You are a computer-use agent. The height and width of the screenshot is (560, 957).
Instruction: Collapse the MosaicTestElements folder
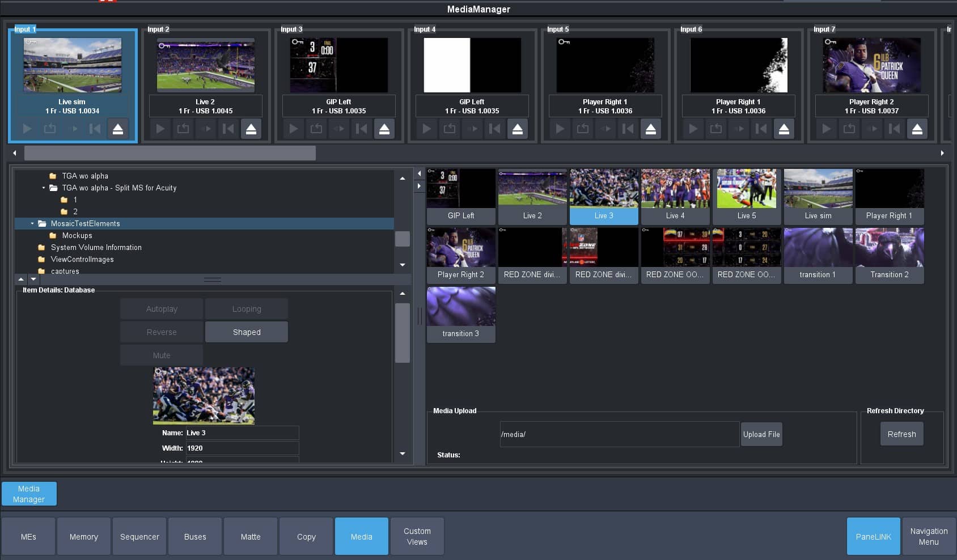point(32,223)
